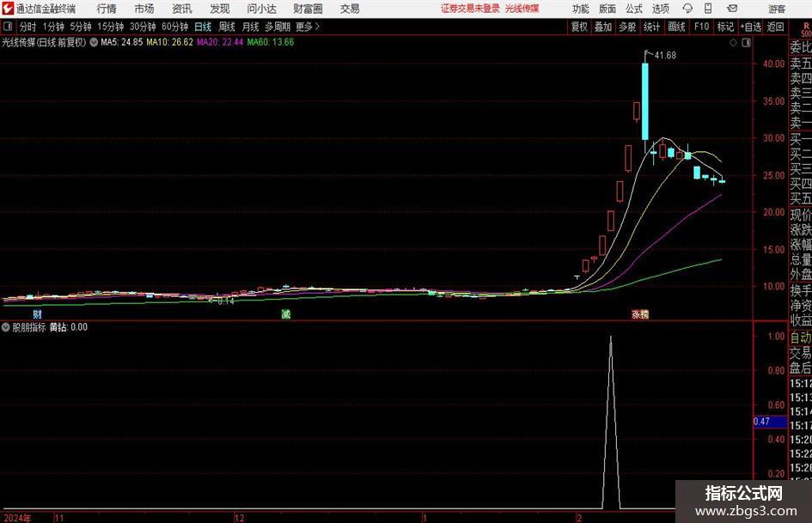Click the 标记 mark button
Screen dimensions: 812x523
pyautogui.click(x=725, y=27)
